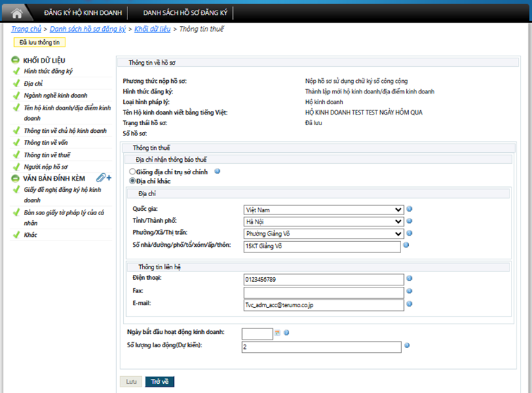Click info icon next to Quốc gia
This screenshot has width=532, height=393.
tap(409, 209)
